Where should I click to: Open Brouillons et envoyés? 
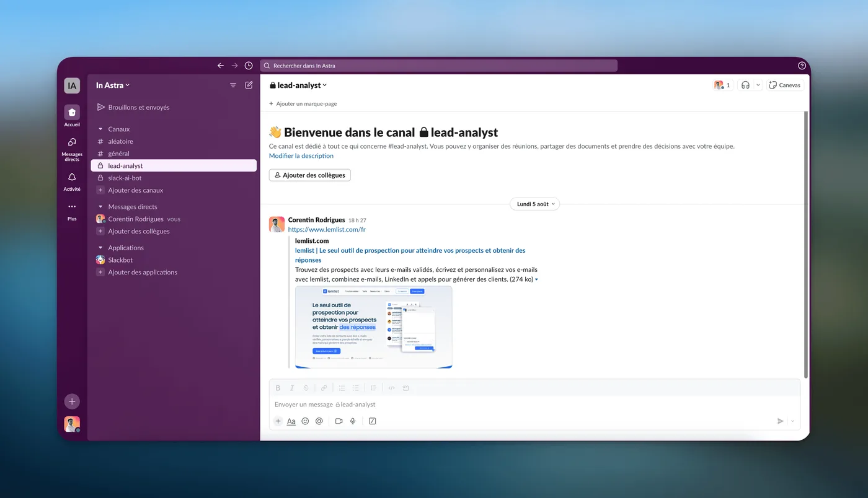(174, 107)
